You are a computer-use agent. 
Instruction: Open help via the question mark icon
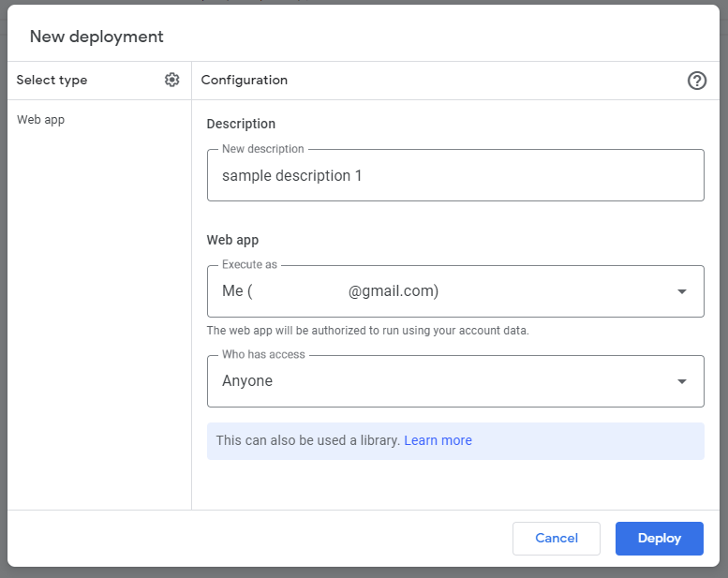point(696,81)
